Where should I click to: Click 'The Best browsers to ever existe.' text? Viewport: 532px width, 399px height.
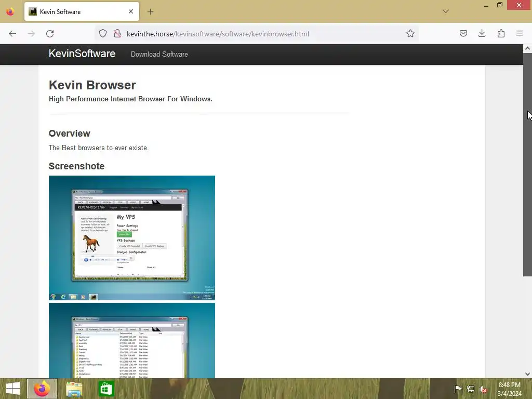coord(99,148)
